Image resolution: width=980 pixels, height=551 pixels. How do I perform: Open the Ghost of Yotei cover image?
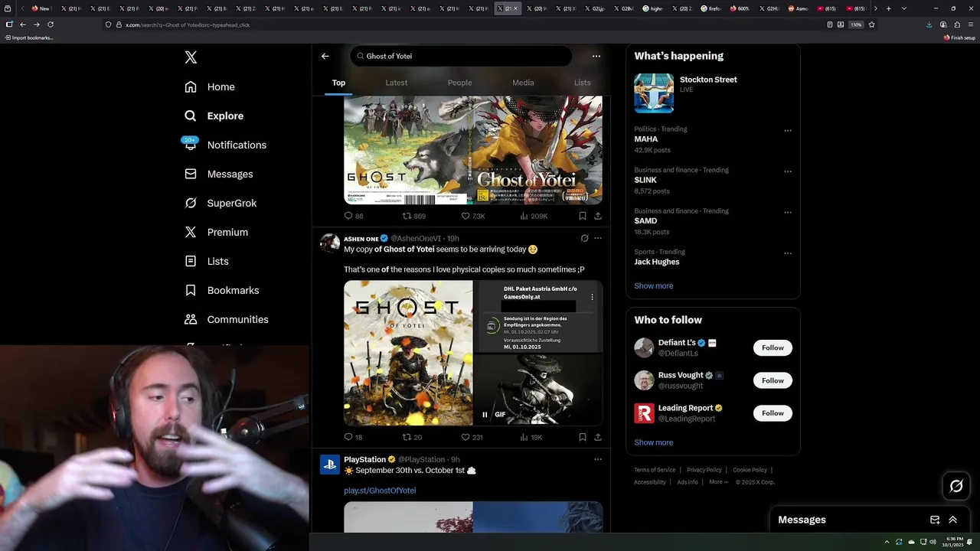(408, 353)
